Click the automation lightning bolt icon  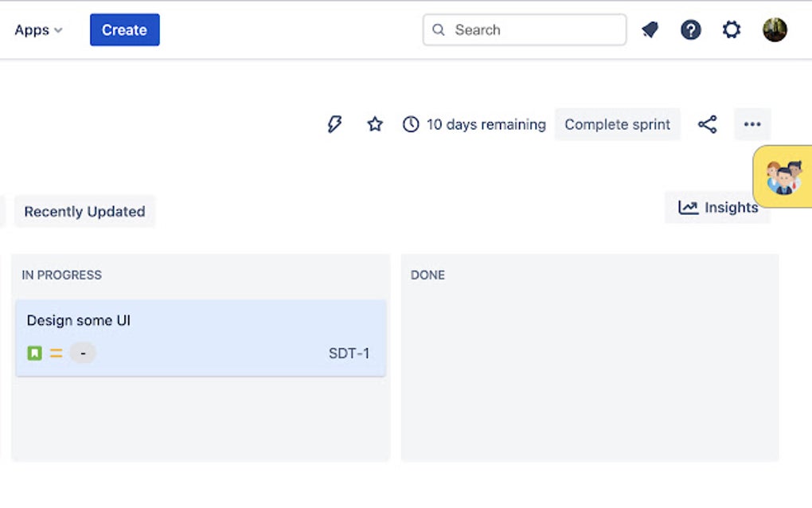click(335, 124)
